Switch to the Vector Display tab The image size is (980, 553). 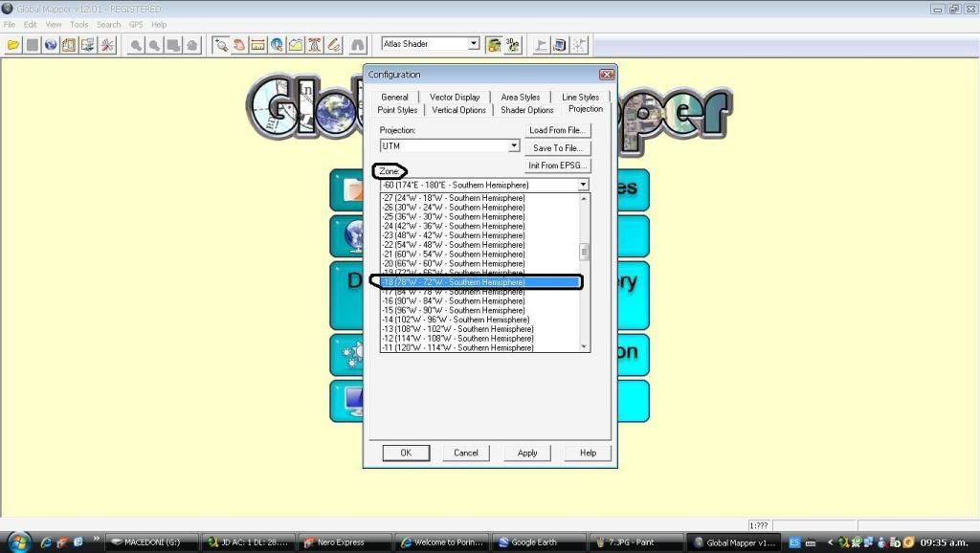click(455, 98)
